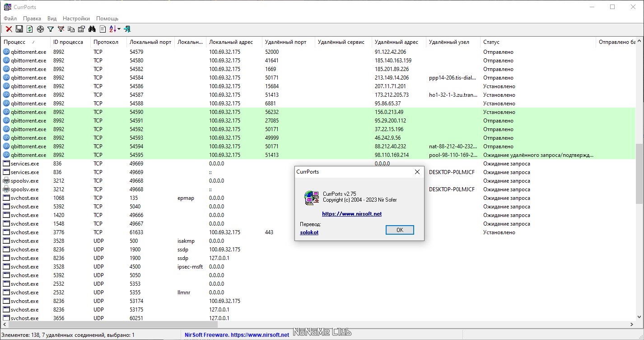This screenshot has height=340, width=644.
Task: Open the Вид menu
Action: click(52, 19)
